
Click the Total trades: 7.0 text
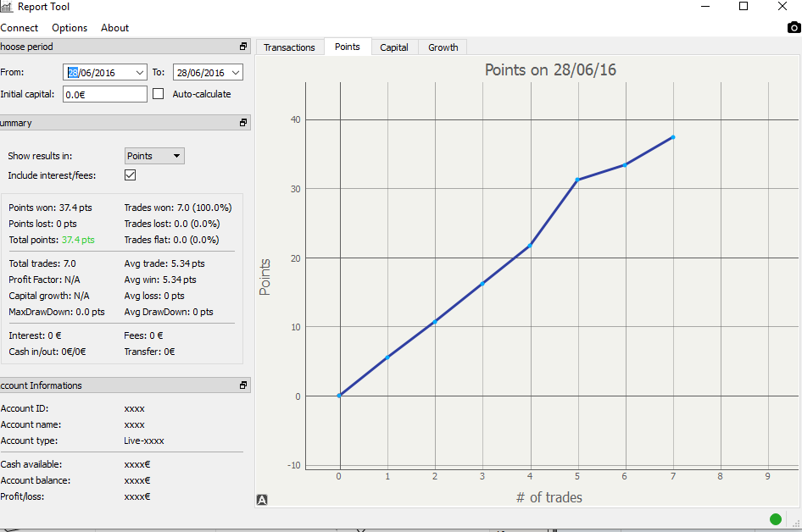42,263
